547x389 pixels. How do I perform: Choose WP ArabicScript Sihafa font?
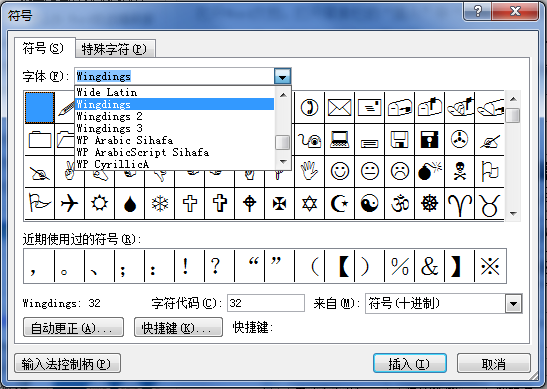[x=175, y=152]
